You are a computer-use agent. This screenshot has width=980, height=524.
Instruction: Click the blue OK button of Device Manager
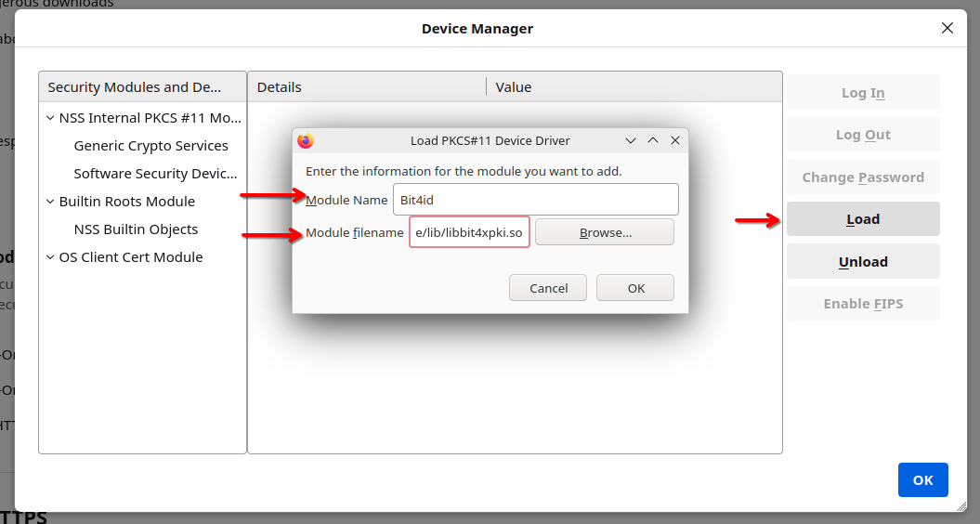[x=923, y=480]
